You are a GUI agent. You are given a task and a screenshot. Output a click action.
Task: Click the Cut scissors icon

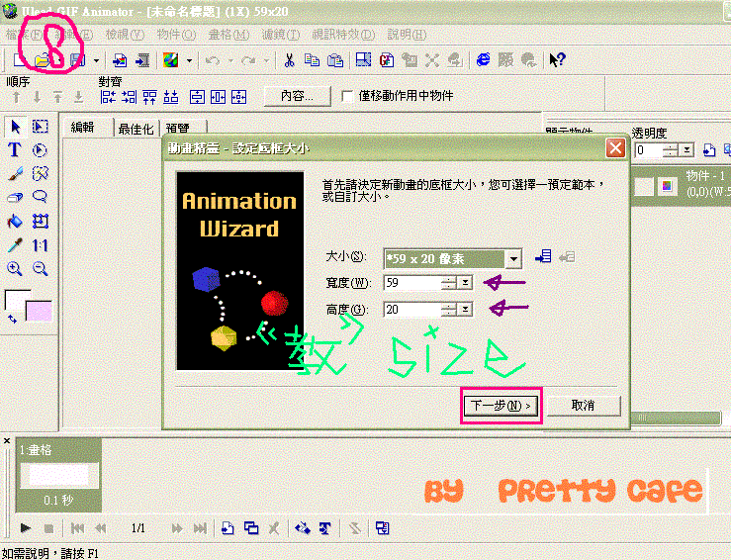[x=290, y=60]
